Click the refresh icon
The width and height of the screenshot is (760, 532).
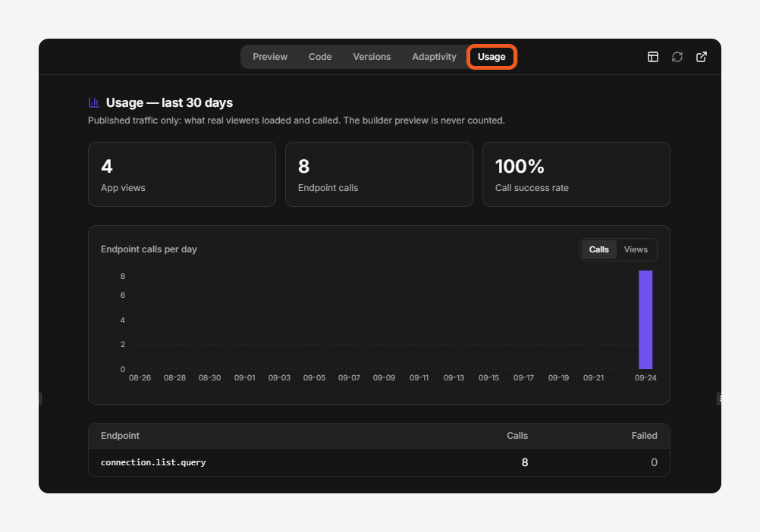[x=677, y=57]
